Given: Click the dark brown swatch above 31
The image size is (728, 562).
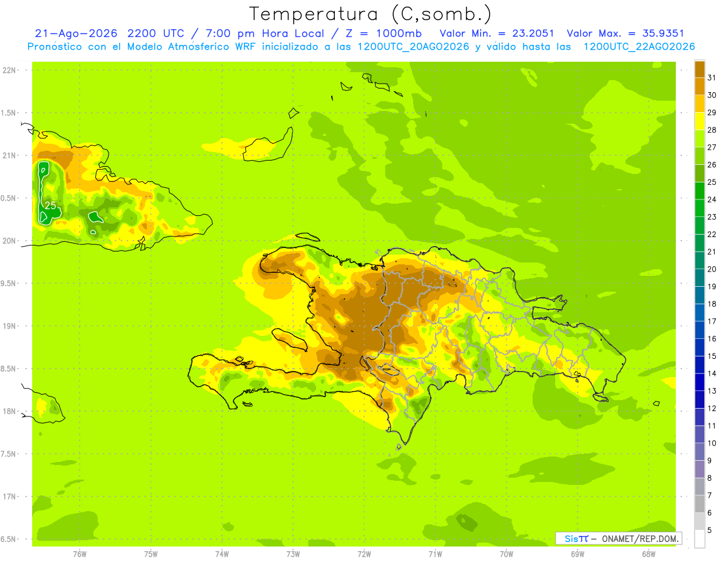Looking at the screenshot, I should click(x=699, y=69).
